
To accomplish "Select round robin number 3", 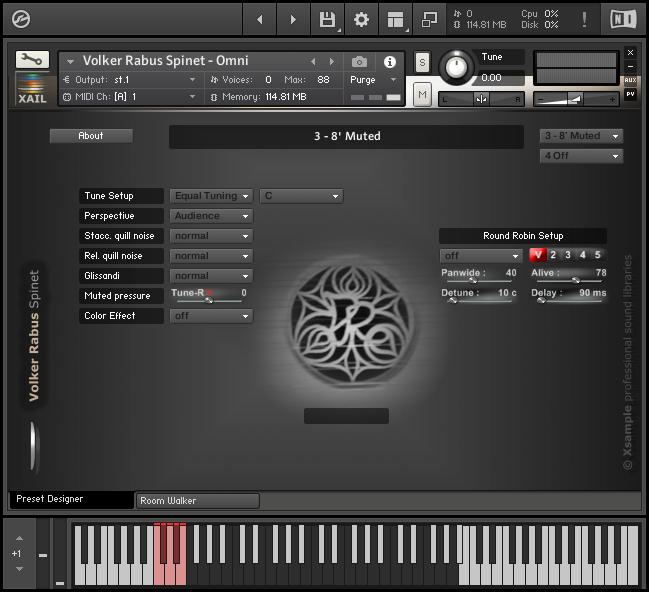I will pos(568,255).
